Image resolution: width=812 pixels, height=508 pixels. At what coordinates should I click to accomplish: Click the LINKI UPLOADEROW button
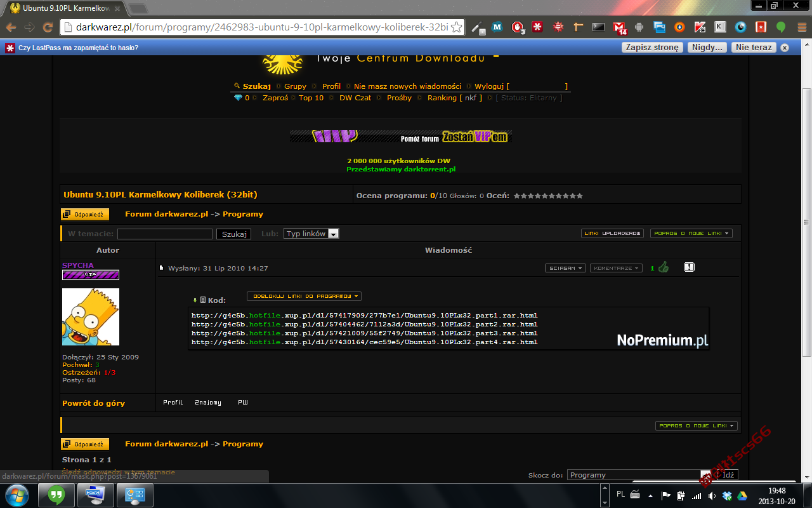point(612,233)
